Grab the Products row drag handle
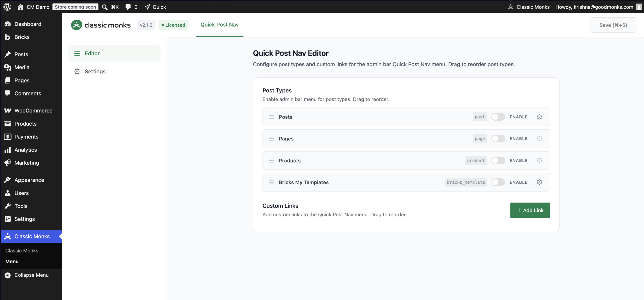 point(271,161)
